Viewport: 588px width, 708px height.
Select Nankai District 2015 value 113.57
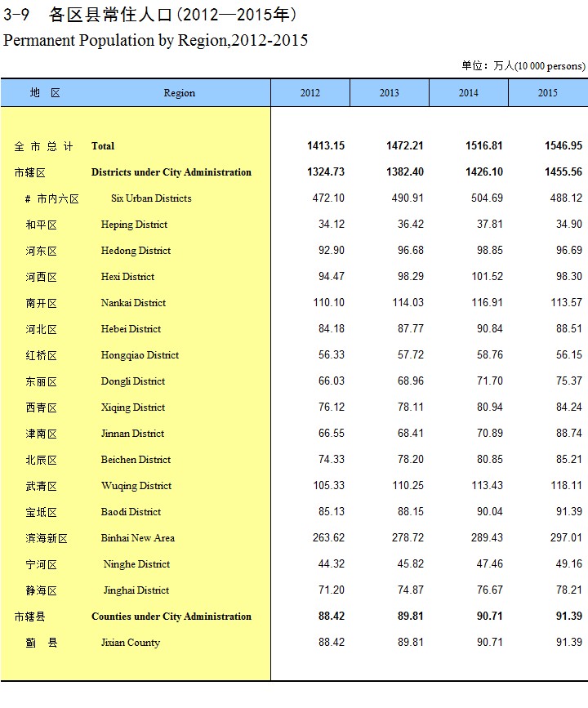[566, 302]
